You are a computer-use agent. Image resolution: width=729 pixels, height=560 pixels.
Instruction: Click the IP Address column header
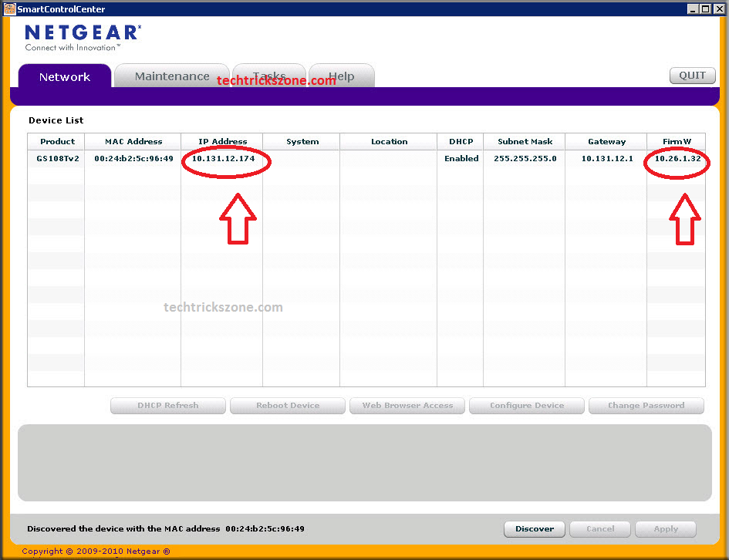pos(222,142)
